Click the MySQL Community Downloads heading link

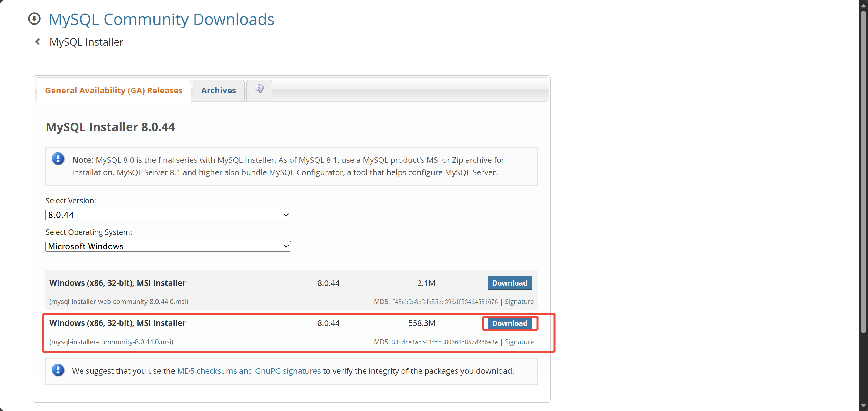point(161,19)
